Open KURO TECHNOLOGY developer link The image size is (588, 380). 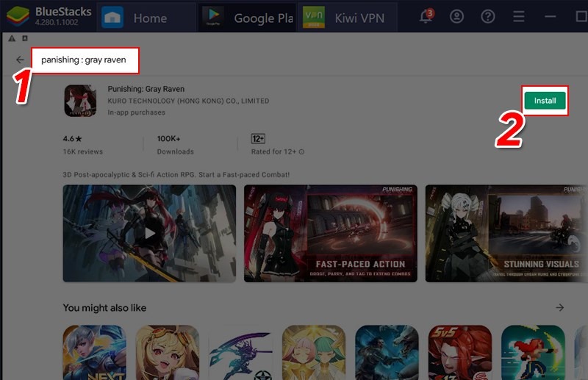188,101
